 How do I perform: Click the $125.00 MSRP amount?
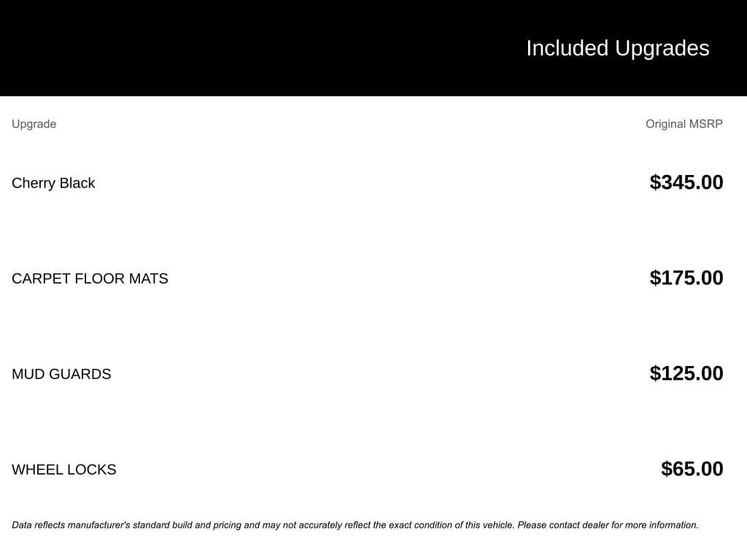686,373
